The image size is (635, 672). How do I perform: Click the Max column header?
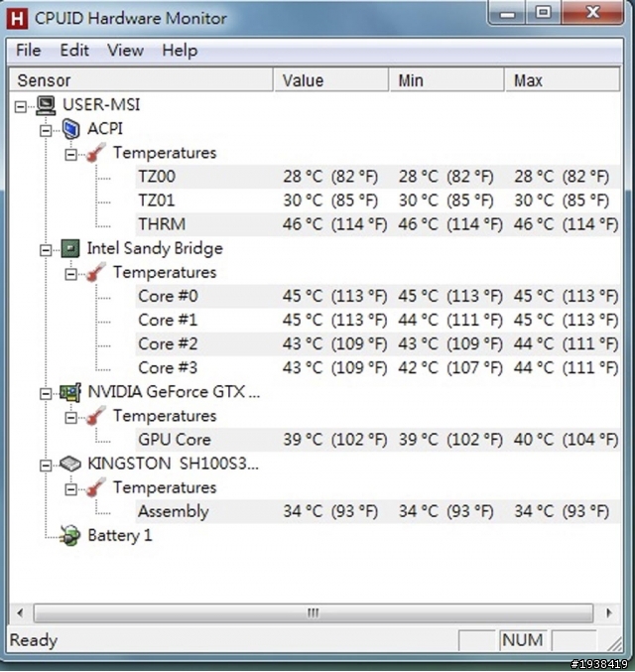pyautogui.click(x=563, y=80)
